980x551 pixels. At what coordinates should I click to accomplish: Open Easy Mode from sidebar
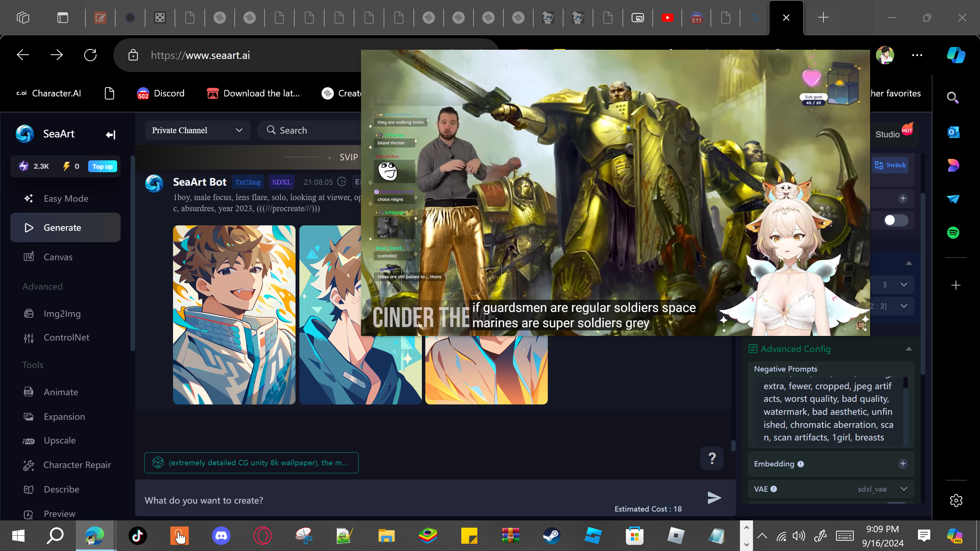[65, 198]
